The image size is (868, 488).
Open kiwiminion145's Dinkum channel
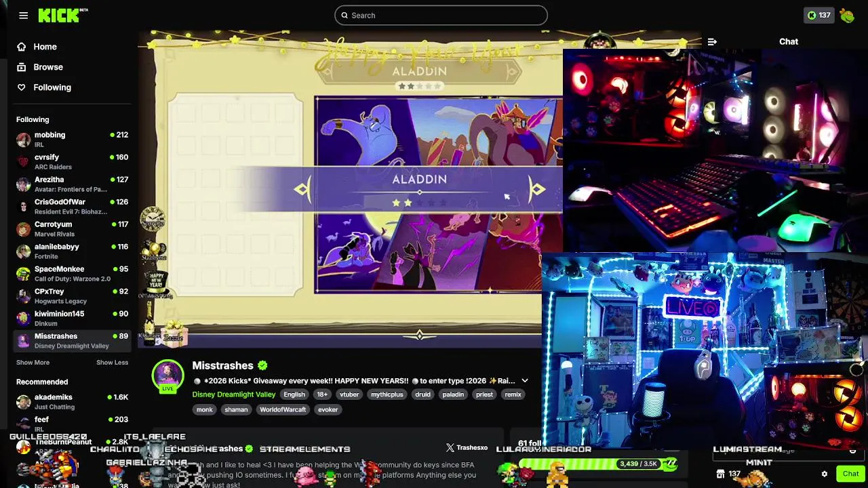tap(73, 319)
